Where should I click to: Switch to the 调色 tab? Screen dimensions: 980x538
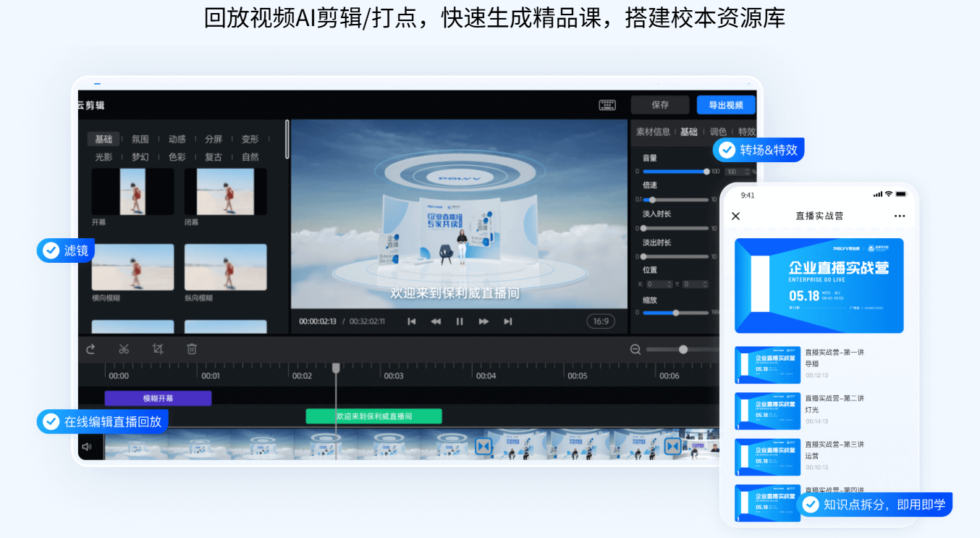click(x=718, y=132)
